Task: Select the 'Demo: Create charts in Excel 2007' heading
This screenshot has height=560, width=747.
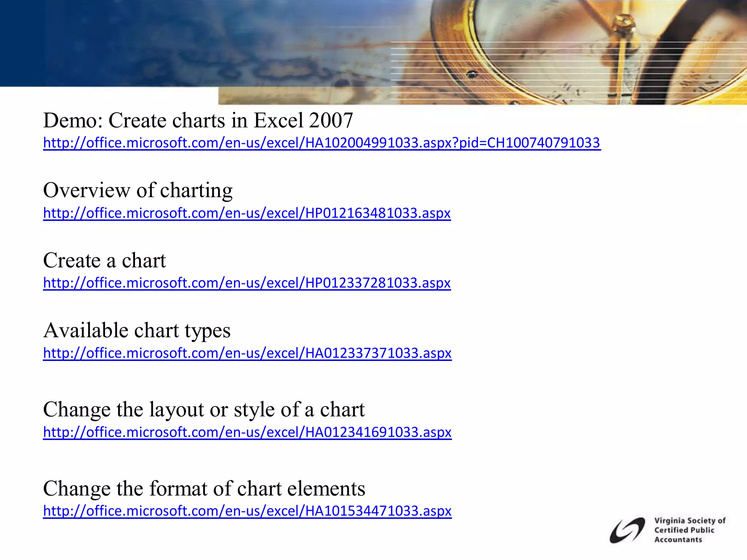Action: tap(198, 120)
